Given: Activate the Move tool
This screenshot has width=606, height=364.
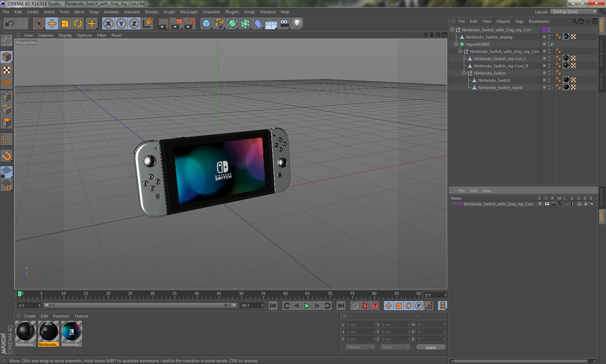Looking at the screenshot, I should 52,24.
